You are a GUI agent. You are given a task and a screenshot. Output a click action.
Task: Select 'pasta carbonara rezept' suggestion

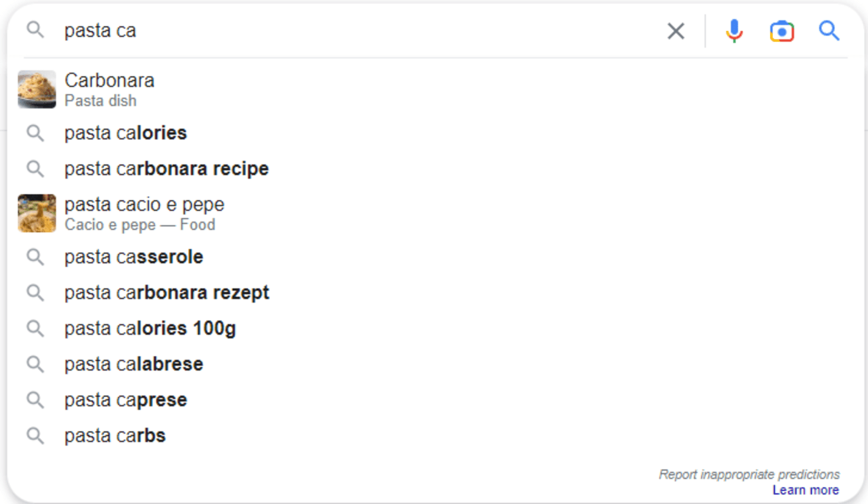(166, 293)
